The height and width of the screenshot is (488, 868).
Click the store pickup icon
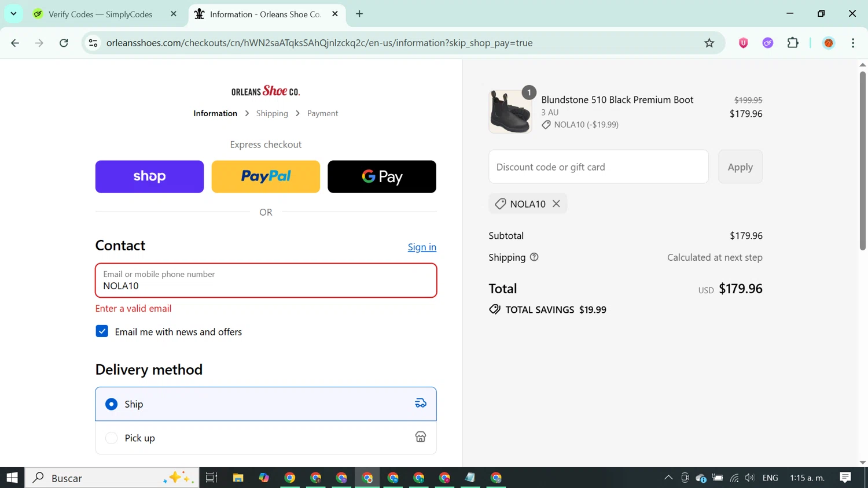point(421,437)
